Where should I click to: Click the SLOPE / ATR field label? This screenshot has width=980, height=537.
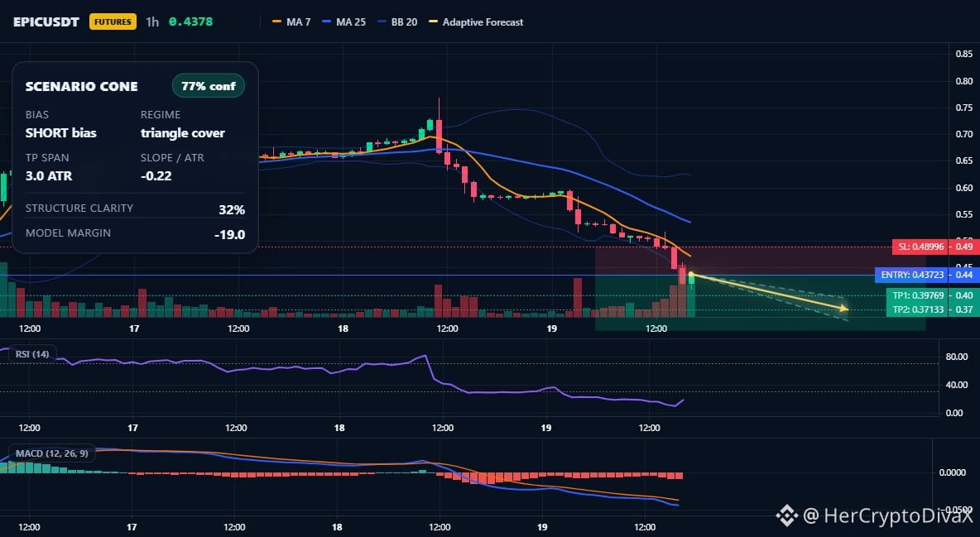tap(172, 157)
